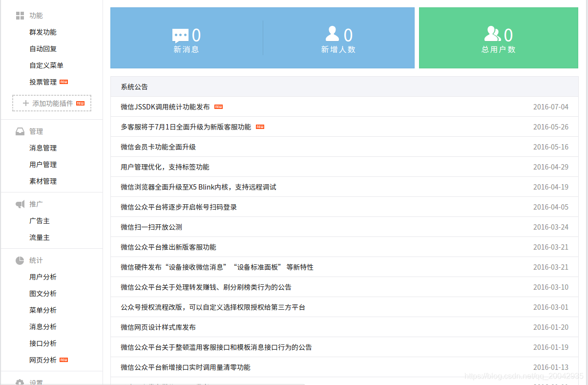Viewport: 588px width, 385px height.
Task: Open 网页分析 statistics page
Action: [x=43, y=360]
